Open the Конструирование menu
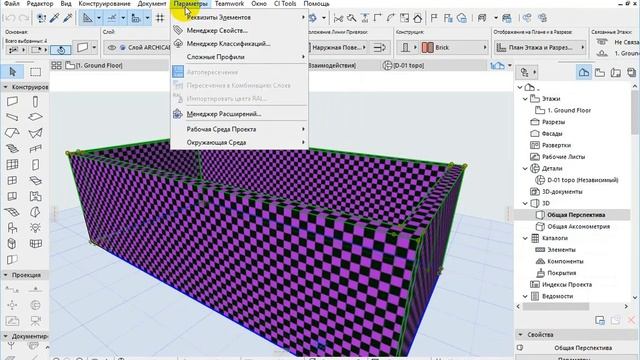The width and height of the screenshot is (640, 360). point(104,4)
